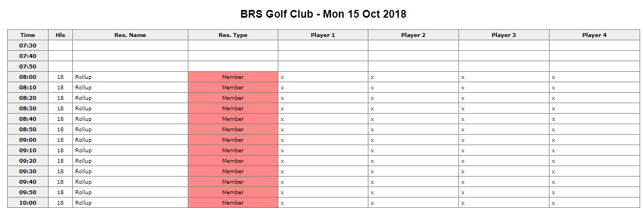The height and width of the screenshot is (208, 644).
Task: Click the 07:30 time slot
Action: [x=28, y=46]
